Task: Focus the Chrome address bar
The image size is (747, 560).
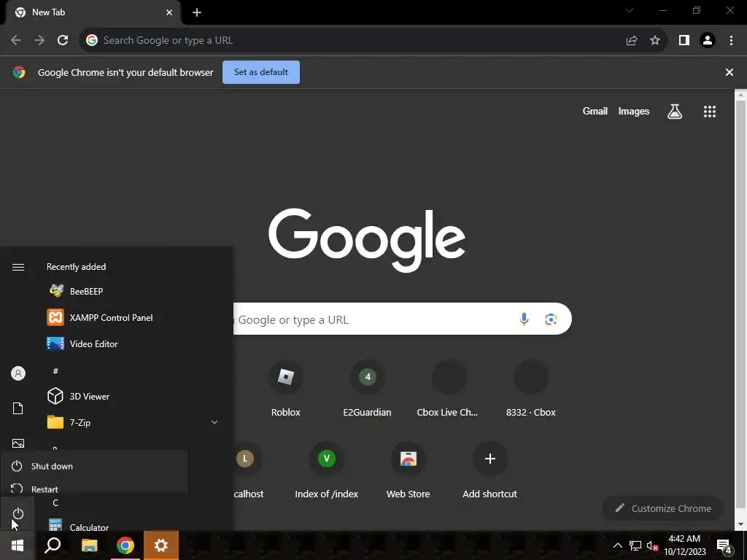Action: pos(352,41)
